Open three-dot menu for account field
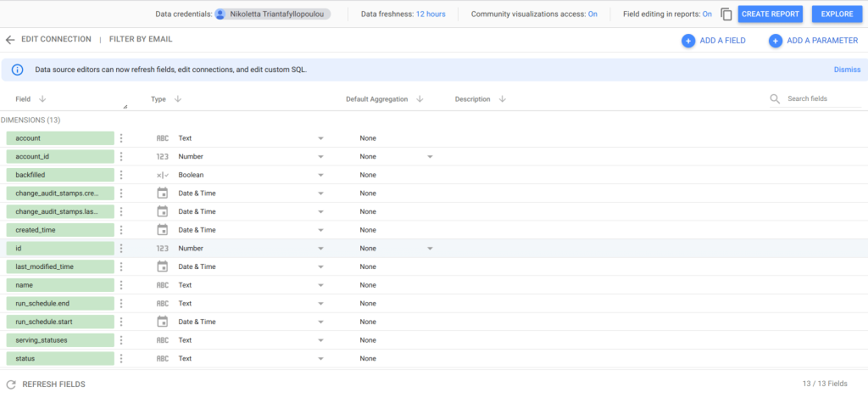The height and width of the screenshot is (398, 868). (121, 138)
